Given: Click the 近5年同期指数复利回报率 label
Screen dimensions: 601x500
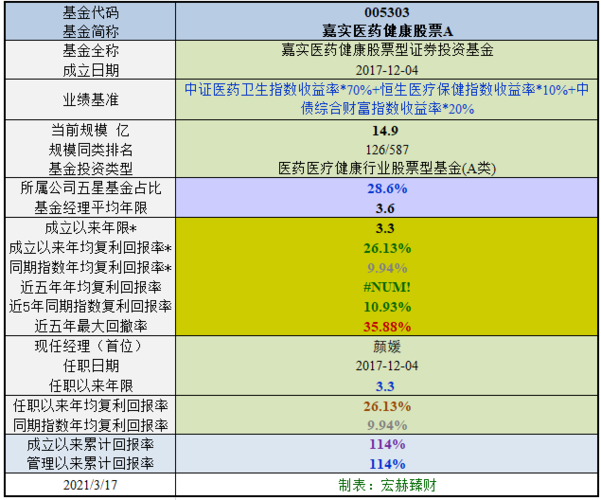Looking at the screenshot, I should [x=90, y=306].
